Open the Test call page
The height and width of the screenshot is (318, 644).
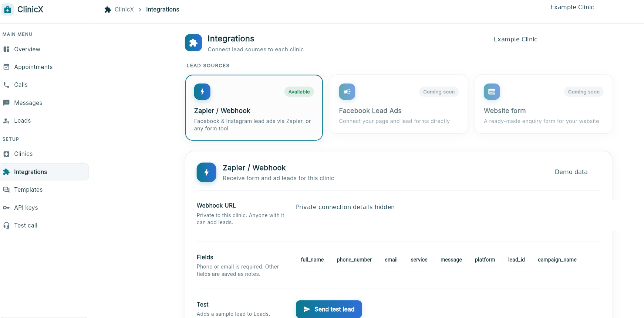pos(44,225)
